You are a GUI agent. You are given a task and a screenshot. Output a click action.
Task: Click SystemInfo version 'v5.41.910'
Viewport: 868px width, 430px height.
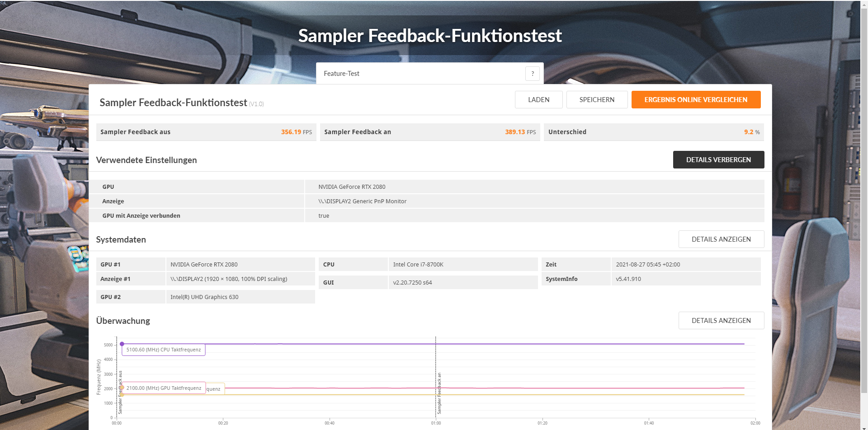point(628,279)
